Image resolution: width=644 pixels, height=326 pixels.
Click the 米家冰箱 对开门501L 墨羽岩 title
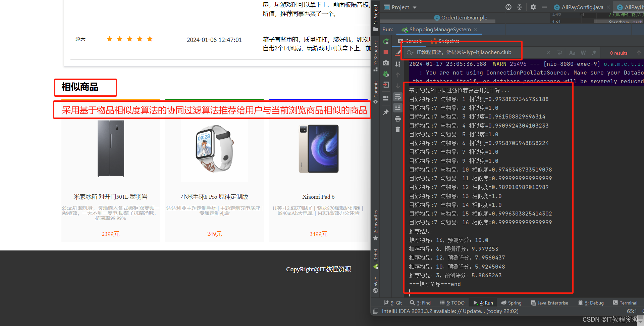point(111,197)
